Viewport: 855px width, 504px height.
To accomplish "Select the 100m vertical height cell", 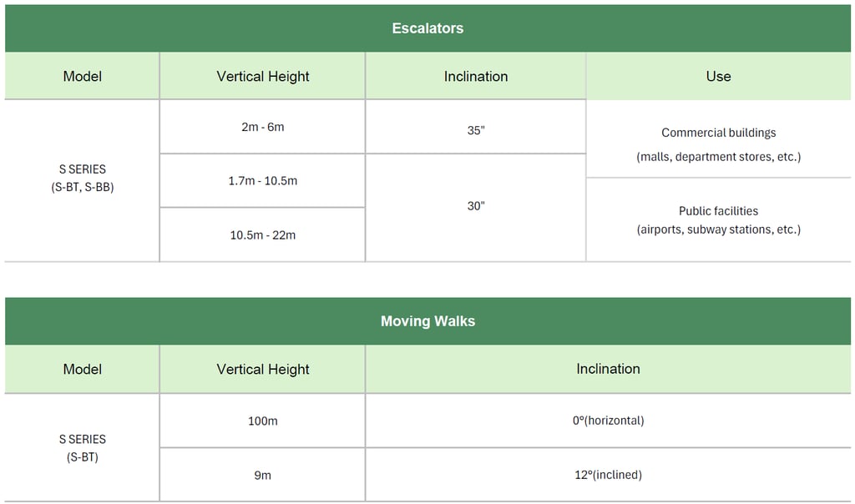I will tap(262, 421).
